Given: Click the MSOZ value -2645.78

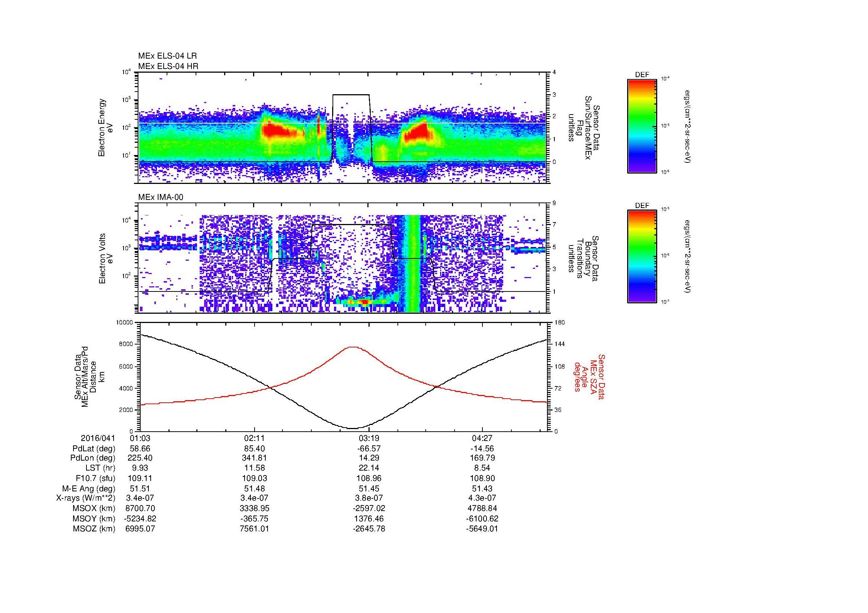Looking at the screenshot, I should 369,529.
